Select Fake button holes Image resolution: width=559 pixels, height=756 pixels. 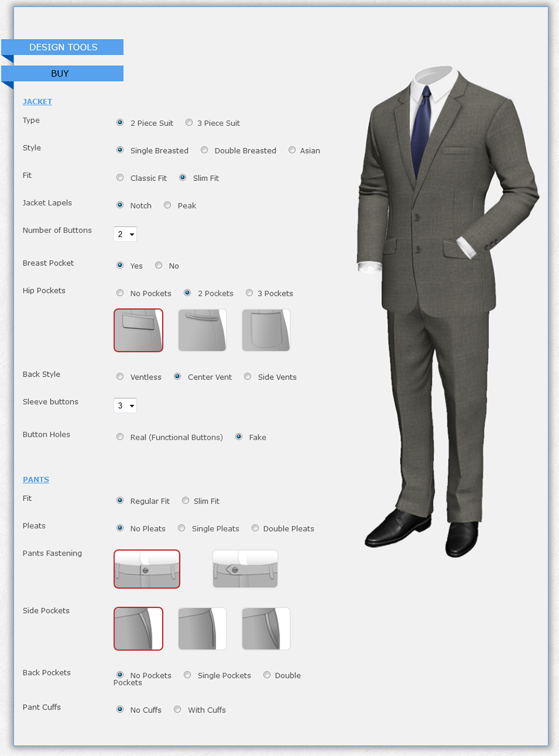238,437
